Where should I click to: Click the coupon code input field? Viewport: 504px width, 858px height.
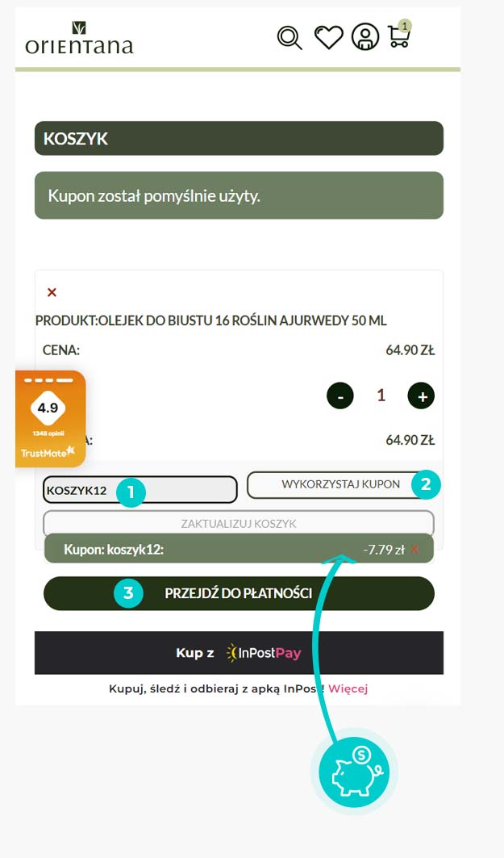tap(140, 490)
